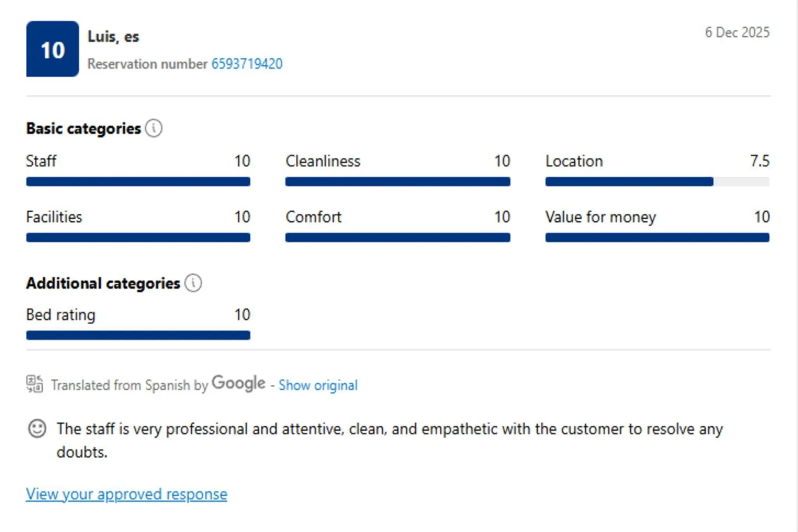Click the translation icon beside 'Translated from Spanish'

[x=35, y=384]
